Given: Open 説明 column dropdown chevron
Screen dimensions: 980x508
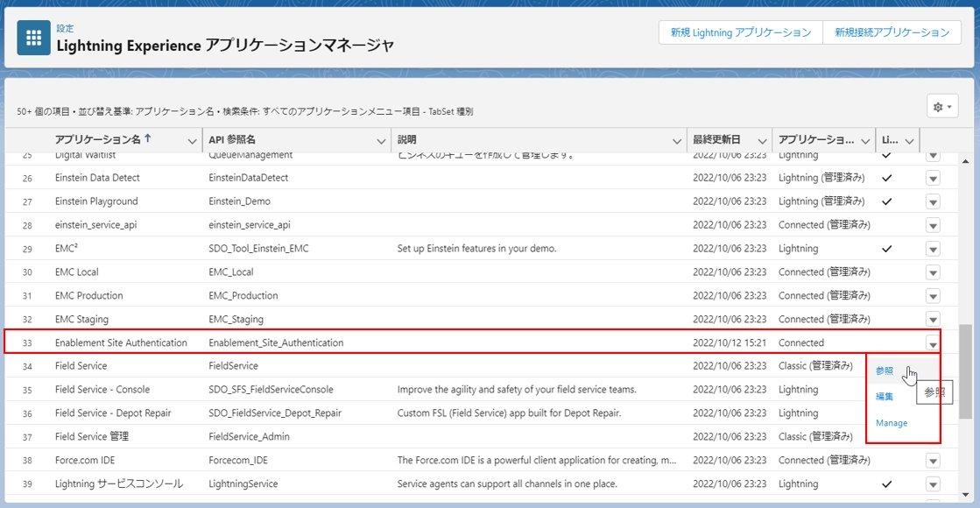Looking at the screenshot, I should (676, 141).
